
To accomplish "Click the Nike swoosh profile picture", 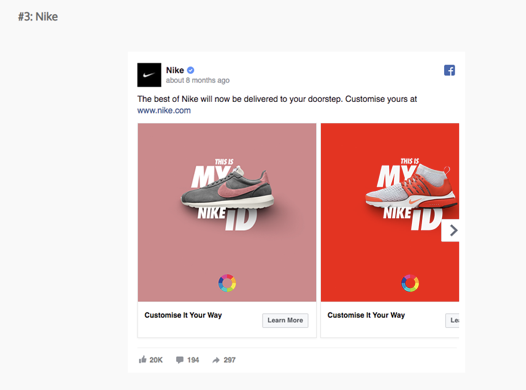I will pos(149,75).
